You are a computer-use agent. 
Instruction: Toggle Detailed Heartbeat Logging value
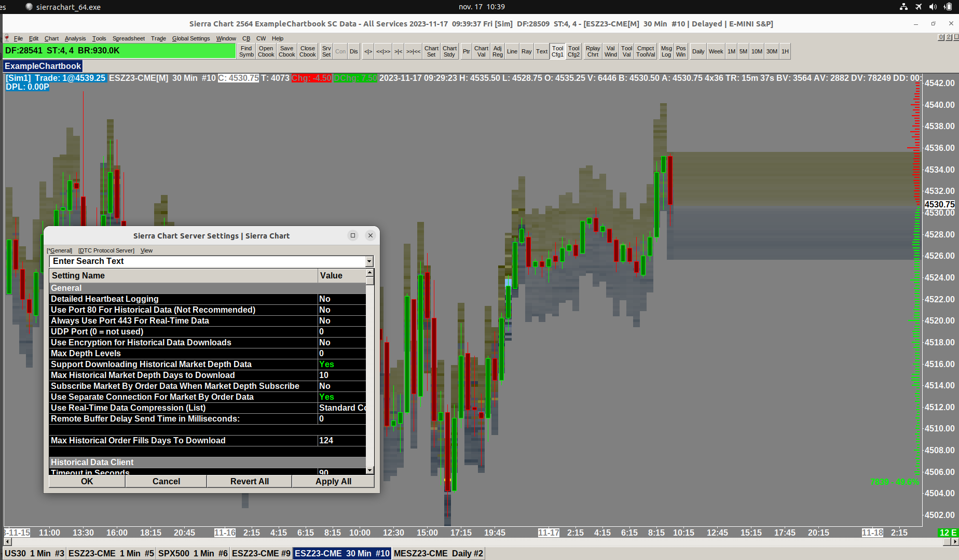tap(342, 299)
